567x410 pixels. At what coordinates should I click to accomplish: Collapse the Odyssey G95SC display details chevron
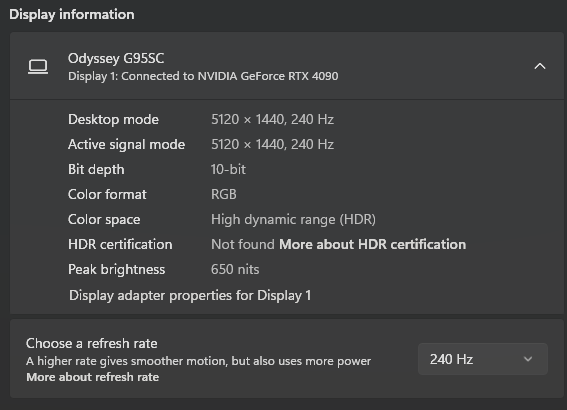(540, 66)
